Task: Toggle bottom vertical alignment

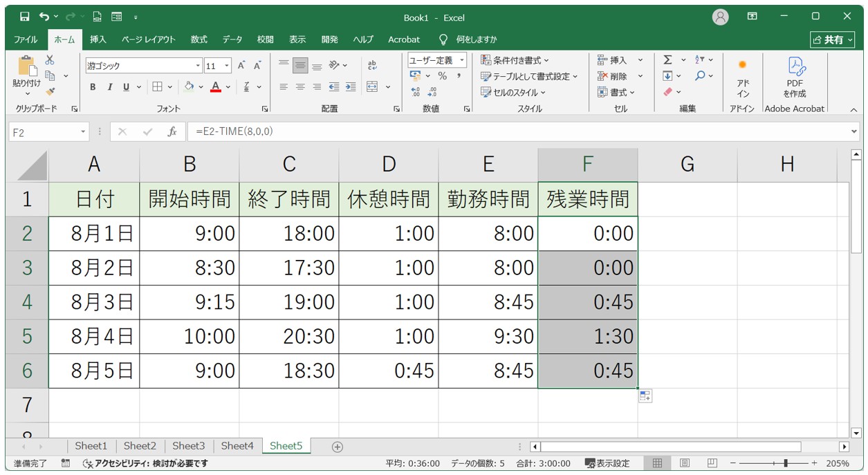Action: (317, 66)
